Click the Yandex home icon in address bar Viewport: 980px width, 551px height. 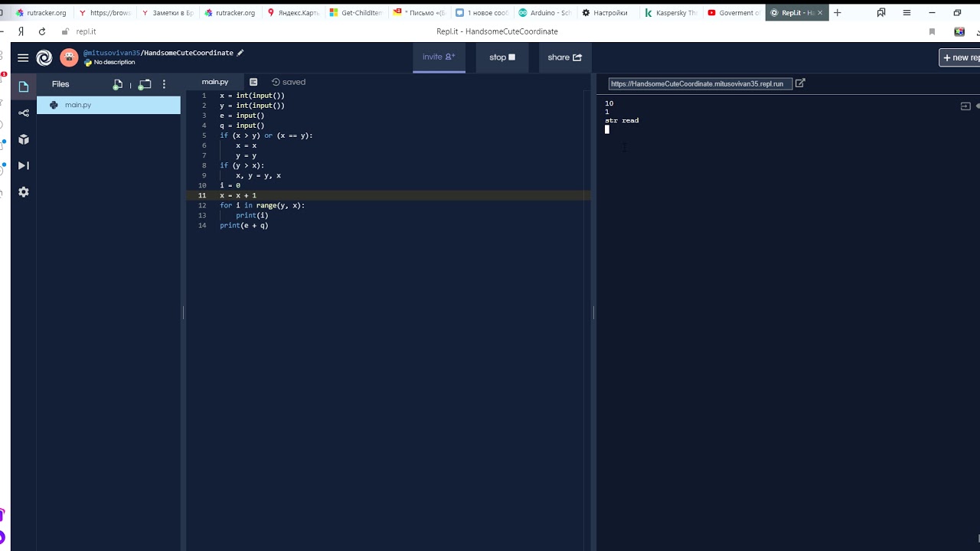tap(21, 31)
